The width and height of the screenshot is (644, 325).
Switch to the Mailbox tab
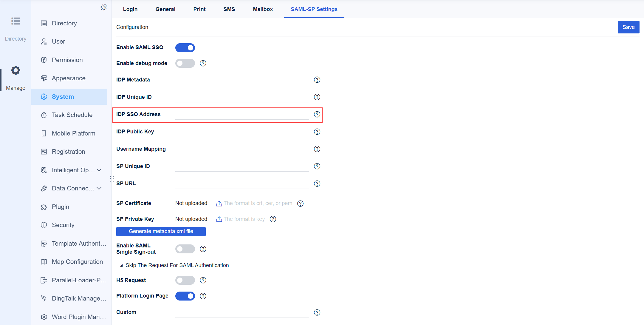tap(263, 9)
